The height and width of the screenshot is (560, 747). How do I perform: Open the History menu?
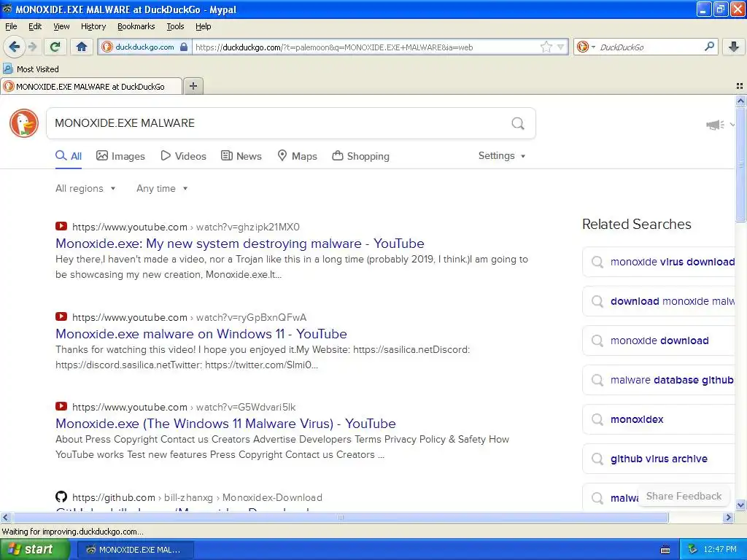(x=93, y=26)
